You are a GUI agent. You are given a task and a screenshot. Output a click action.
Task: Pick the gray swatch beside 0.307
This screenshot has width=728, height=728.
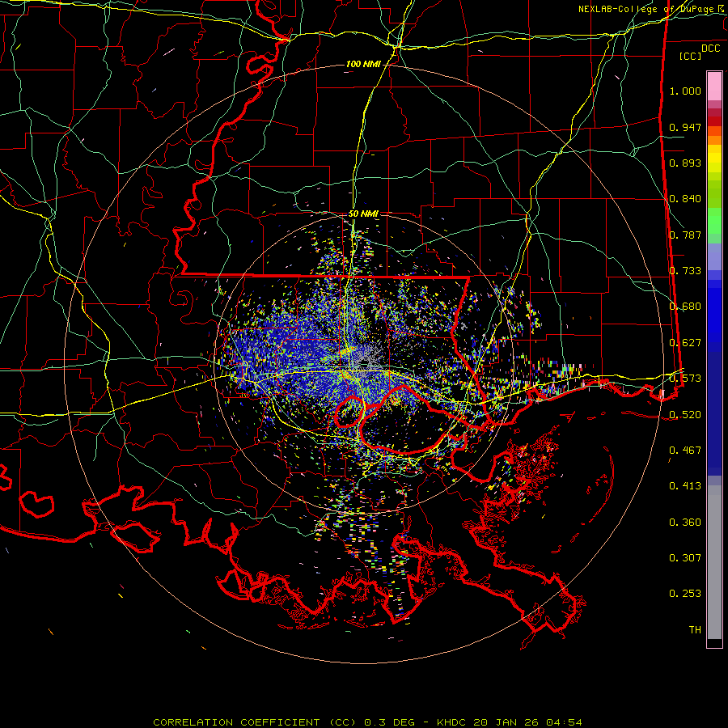pos(714,562)
